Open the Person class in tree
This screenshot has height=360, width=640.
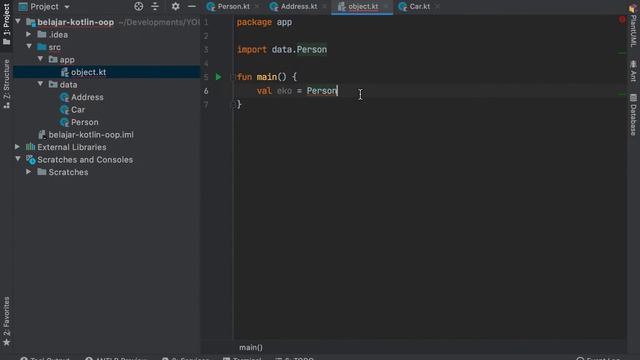(x=84, y=122)
